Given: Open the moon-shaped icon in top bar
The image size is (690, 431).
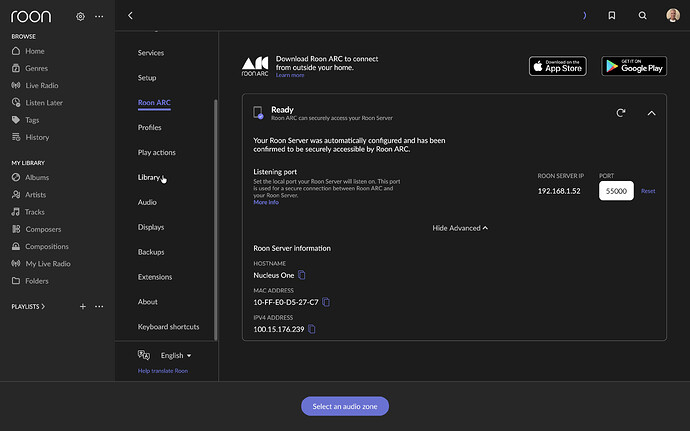Looking at the screenshot, I should point(584,15).
